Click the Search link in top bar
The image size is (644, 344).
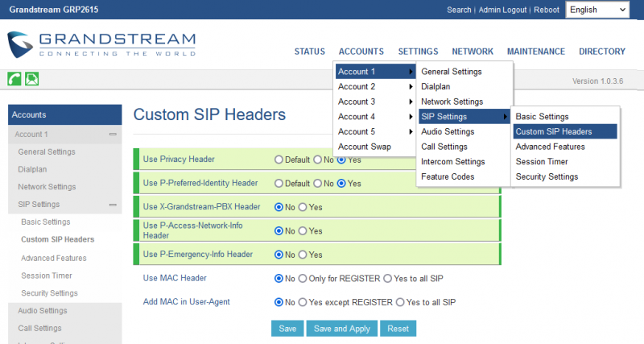pos(459,10)
